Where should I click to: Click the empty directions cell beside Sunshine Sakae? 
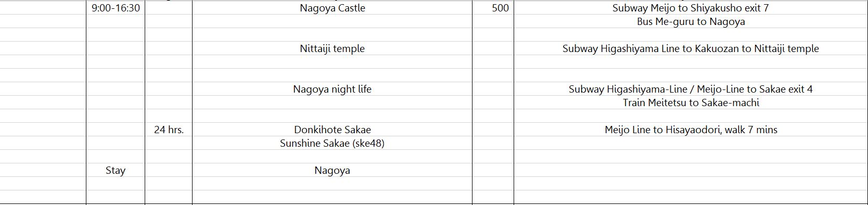691,143
